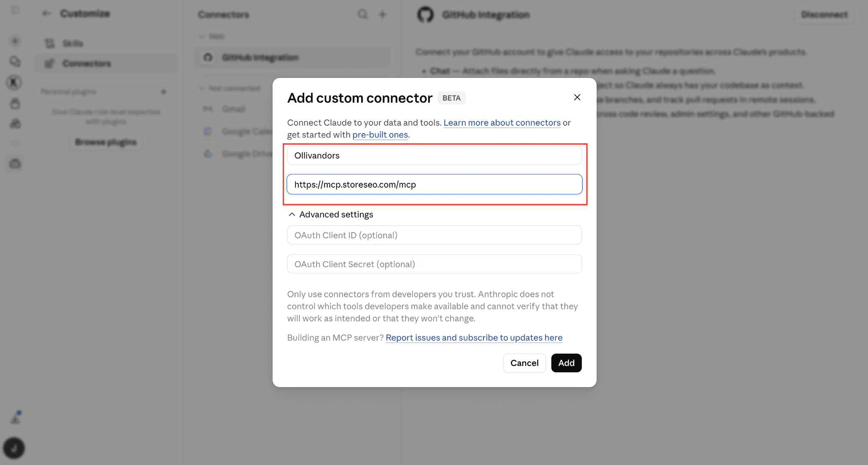Open chats icon in left rail
Image resolution: width=868 pixels, height=465 pixels.
point(15,62)
